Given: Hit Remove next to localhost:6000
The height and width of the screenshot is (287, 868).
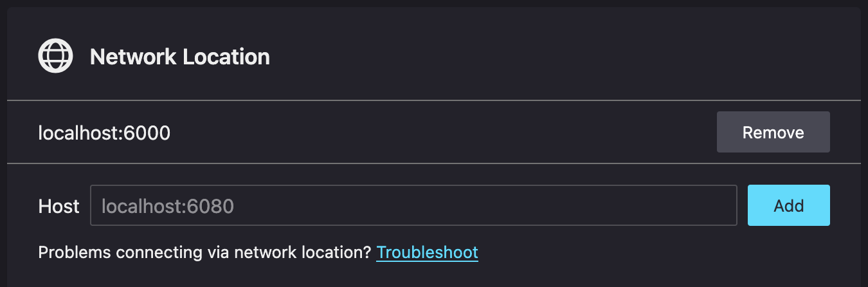Looking at the screenshot, I should point(773,132).
